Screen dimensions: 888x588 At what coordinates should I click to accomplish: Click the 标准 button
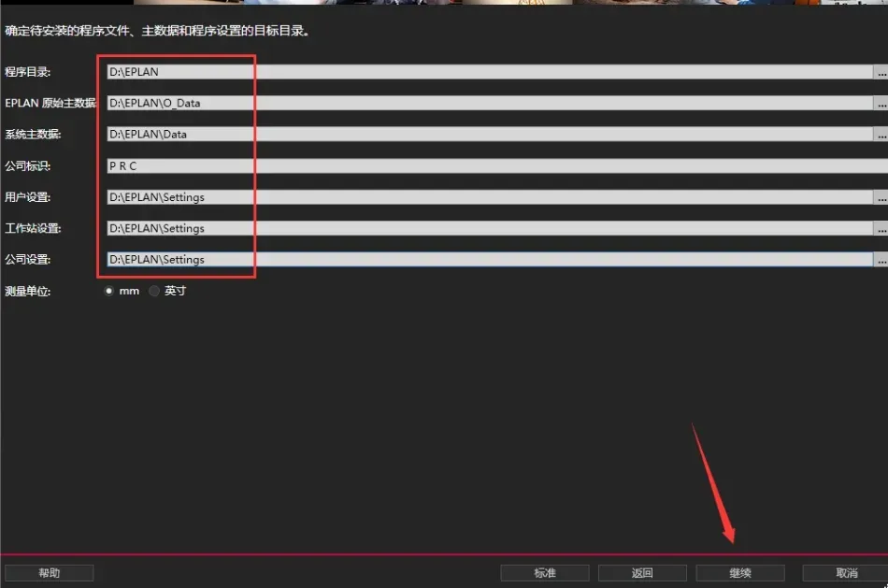pos(545,573)
